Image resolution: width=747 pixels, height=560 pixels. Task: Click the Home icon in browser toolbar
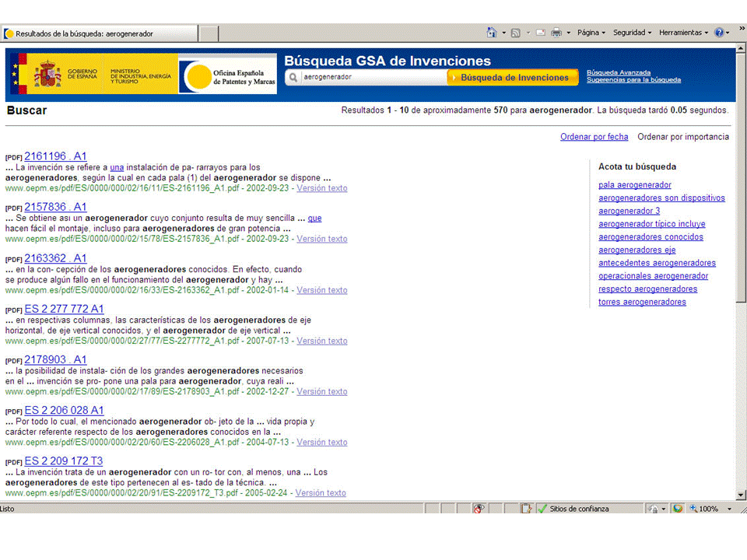tap(492, 33)
